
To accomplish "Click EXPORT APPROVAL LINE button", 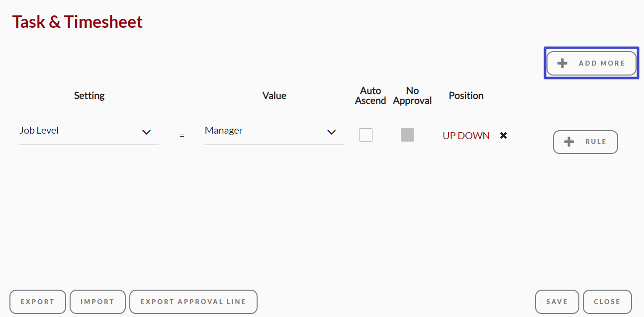I will 193,302.
